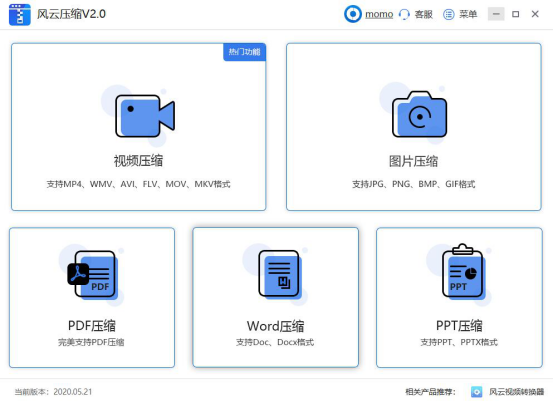Click the 相关产品推荐 label
The width and height of the screenshot is (554, 404).
(430, 392)
